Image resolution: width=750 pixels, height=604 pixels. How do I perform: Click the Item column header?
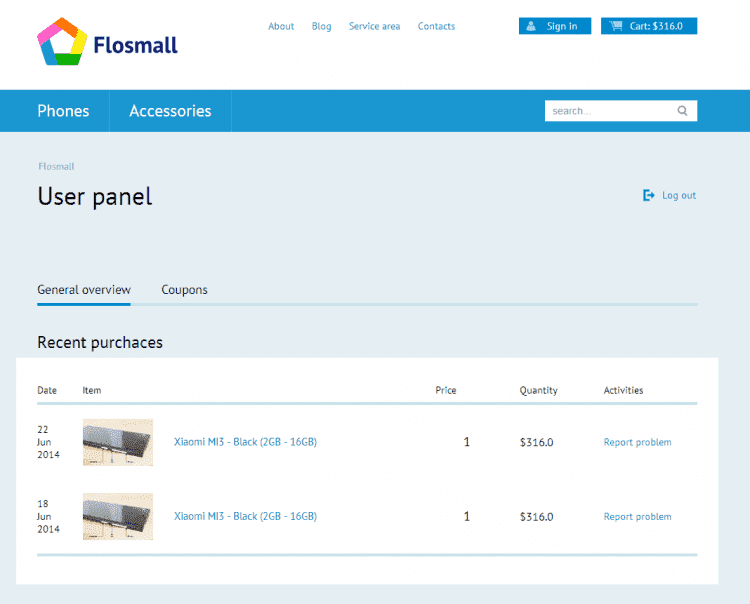[92, 390]
